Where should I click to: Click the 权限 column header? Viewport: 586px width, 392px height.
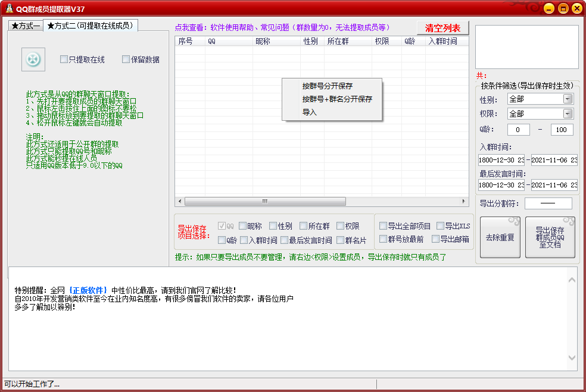coord(387,41)
